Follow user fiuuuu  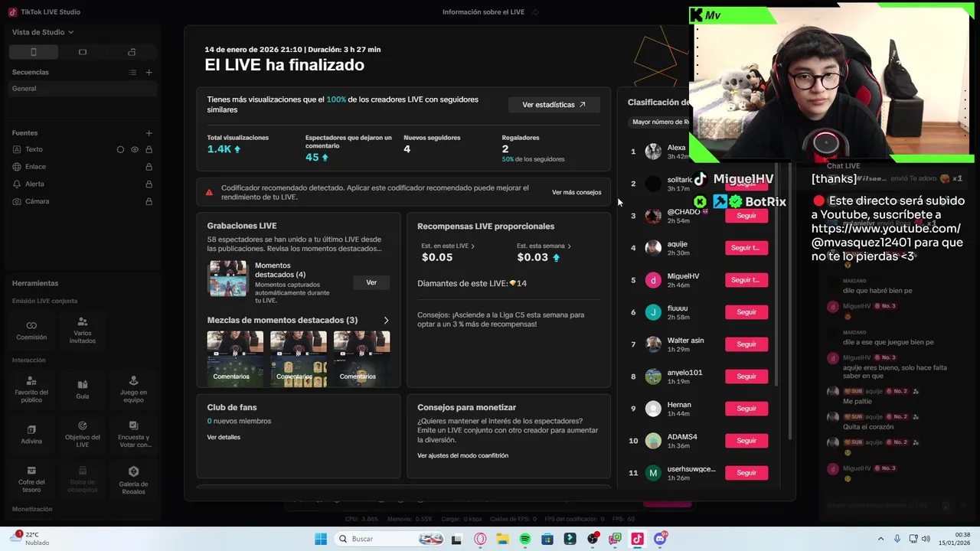click(746, 312)
